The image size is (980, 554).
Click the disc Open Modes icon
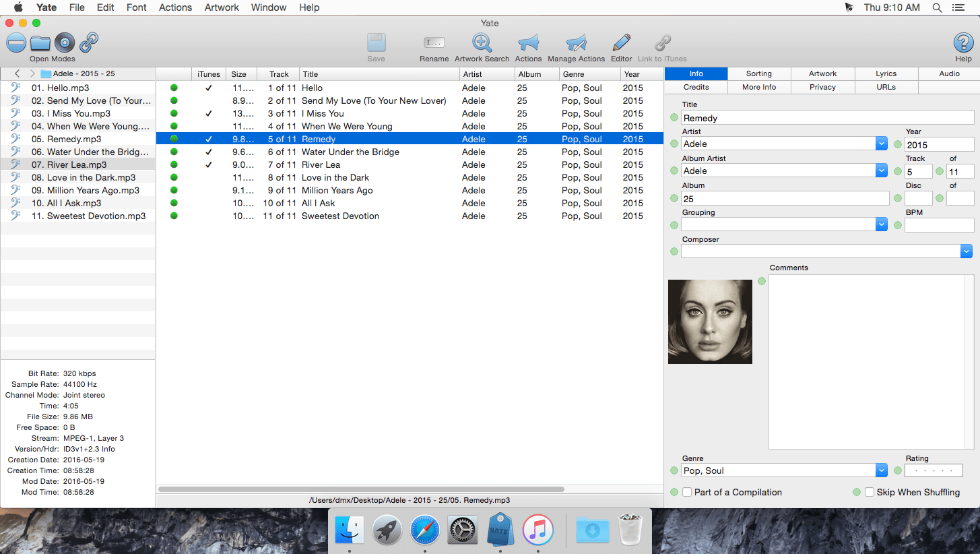point(65,43)
